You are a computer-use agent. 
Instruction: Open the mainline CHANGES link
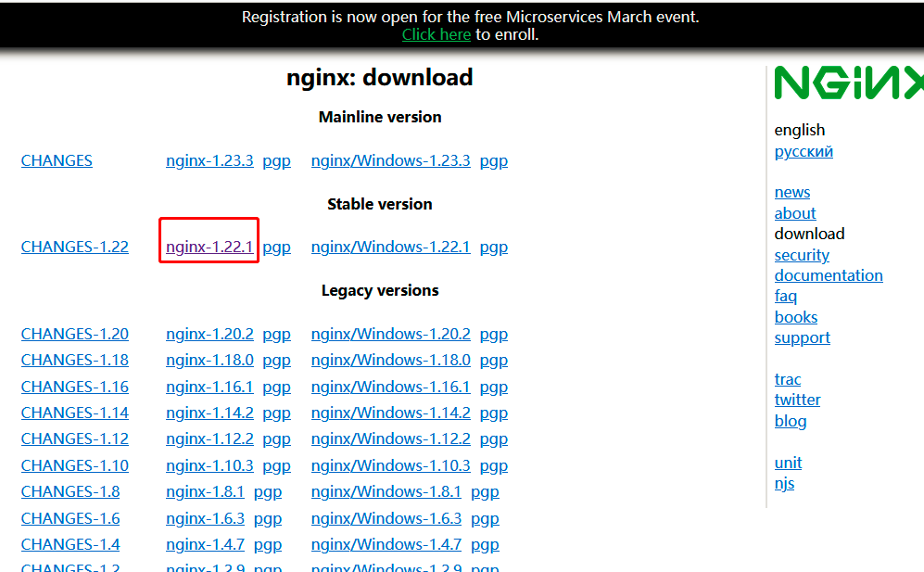(x=57, y=160)
